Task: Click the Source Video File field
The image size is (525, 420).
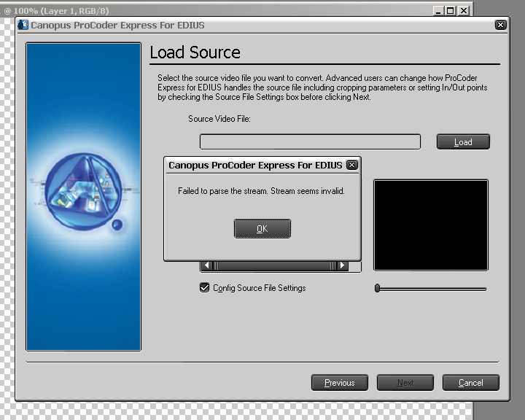Action: 310,141
